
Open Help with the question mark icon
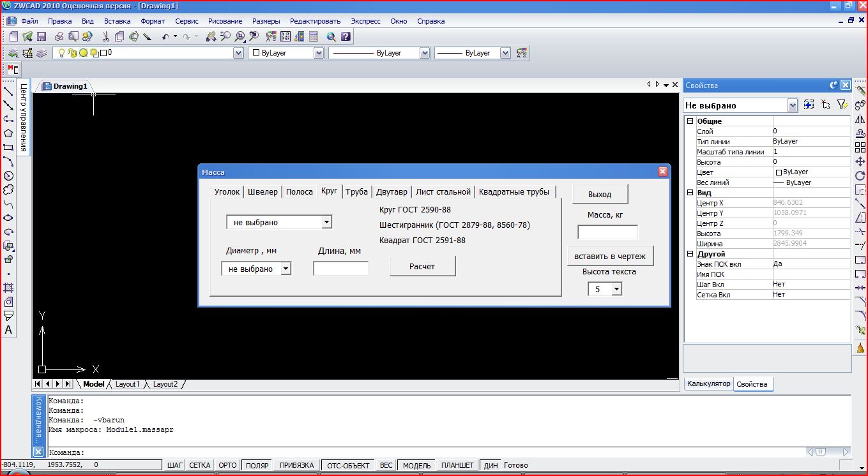pos(346,37)
